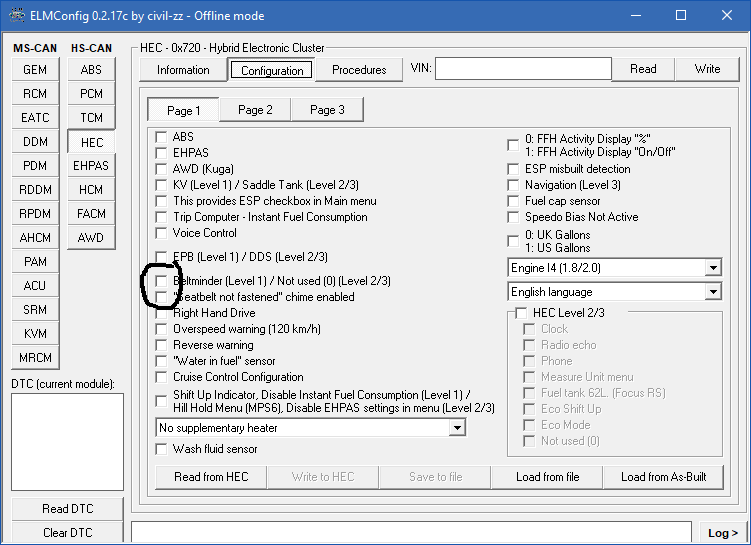Open the Page 3 tab

tap(327, 110)
